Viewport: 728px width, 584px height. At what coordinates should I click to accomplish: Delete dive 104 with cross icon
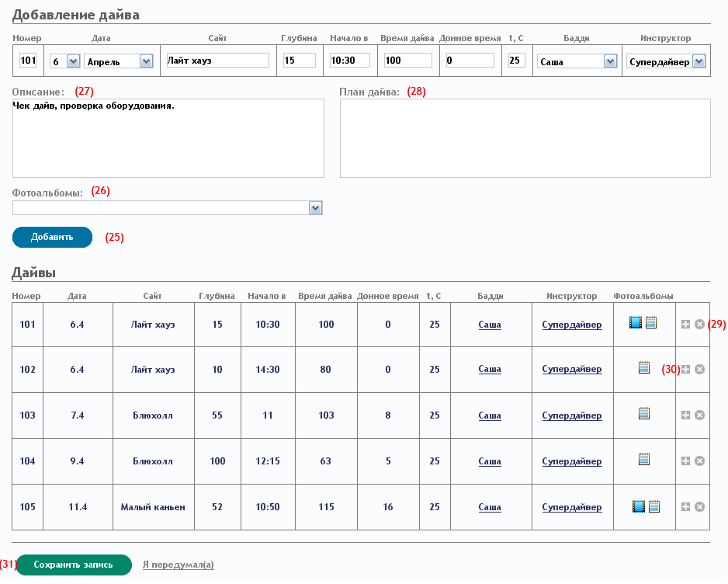pyautogui.click(x=699, y=461)
